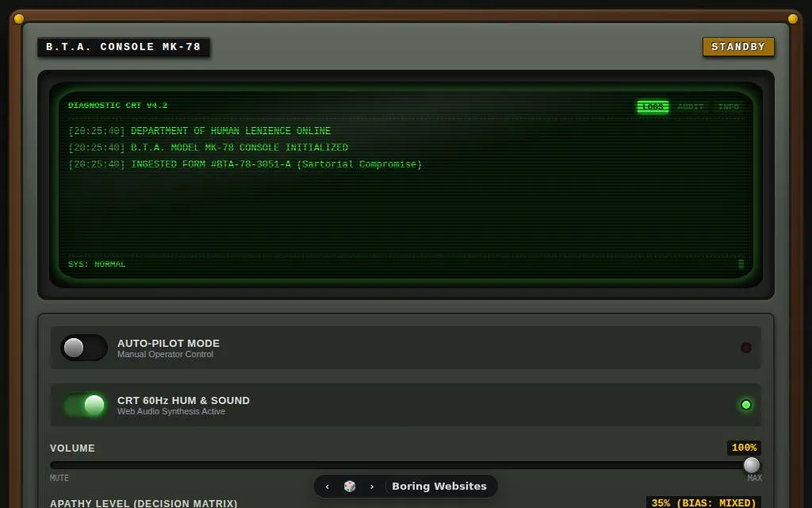812x508 pixels.
Task: Click the Volume slider handle
Action: [752, 465]
